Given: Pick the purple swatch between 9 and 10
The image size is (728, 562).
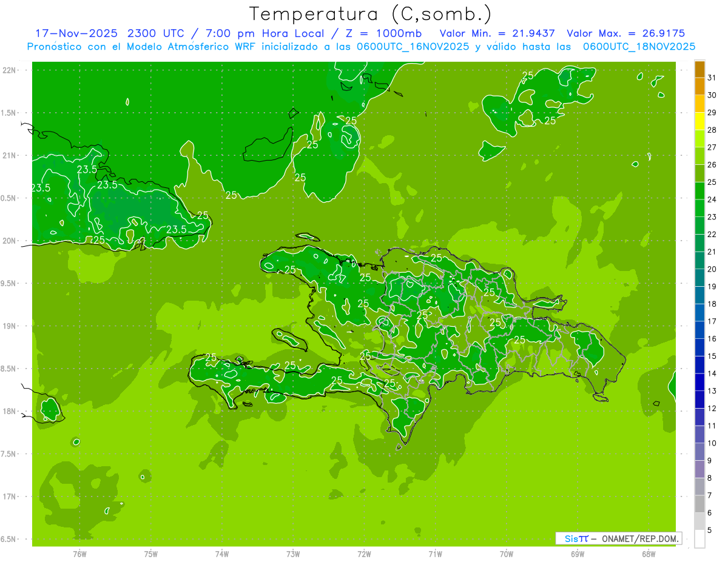Looking at the screenshot, I should pyautogui.click(x=699, y=452).
